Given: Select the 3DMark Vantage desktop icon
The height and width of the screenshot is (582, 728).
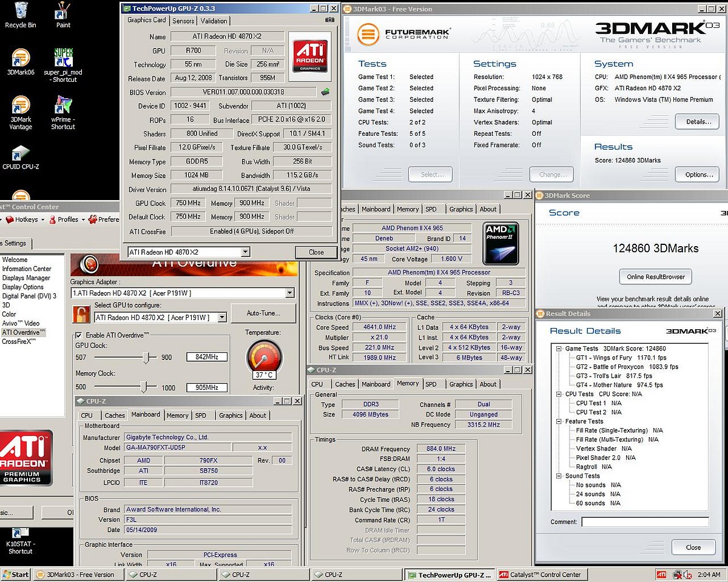Looking at the screenshot, I should tap(21, 113).
